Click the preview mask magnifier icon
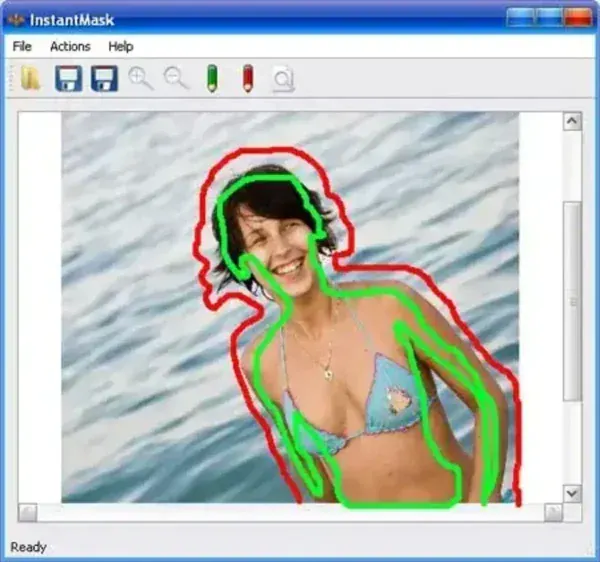This screenshot has height=562, width=600. tap(284, 79)
